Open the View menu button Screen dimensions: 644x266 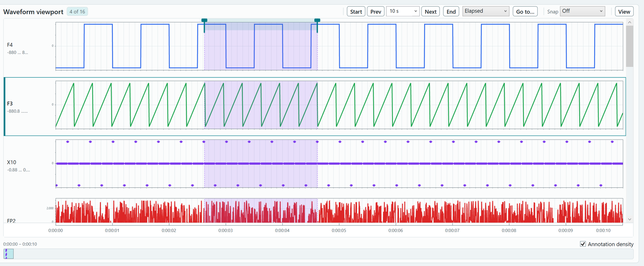click(624, 12)
